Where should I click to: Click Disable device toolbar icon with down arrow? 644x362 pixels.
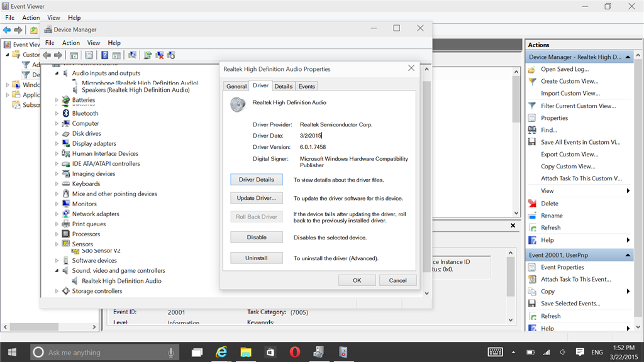coord(171,55)
